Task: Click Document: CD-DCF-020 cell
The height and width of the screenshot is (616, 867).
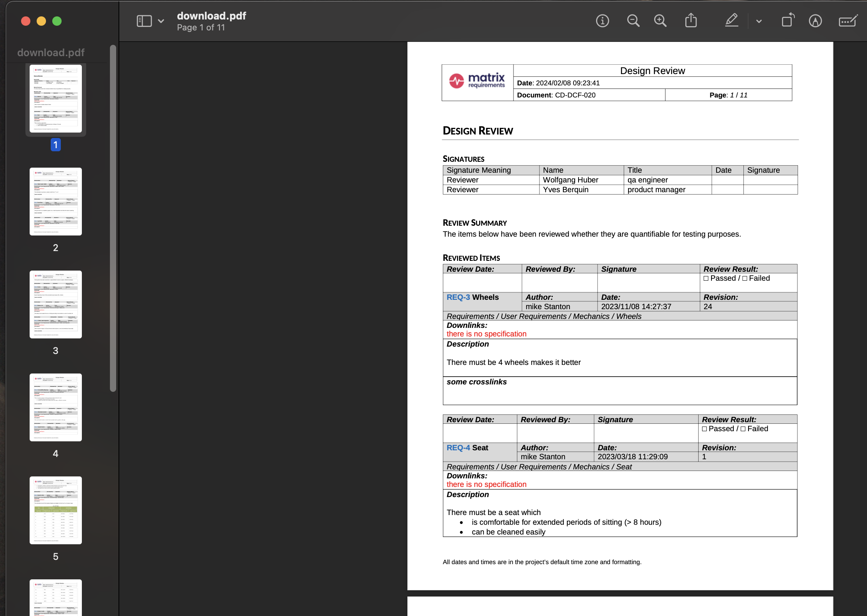Action: (x=589, y=95)
